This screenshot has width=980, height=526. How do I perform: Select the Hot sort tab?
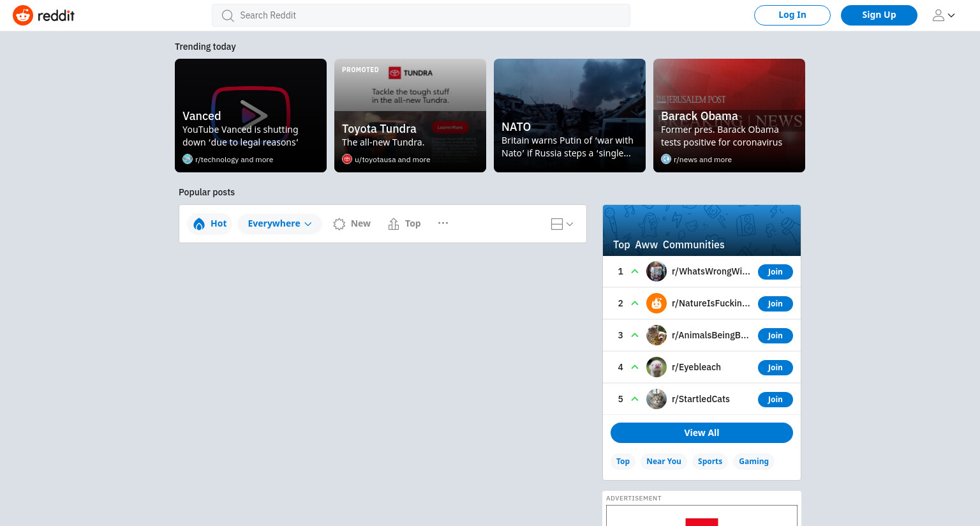209,223
